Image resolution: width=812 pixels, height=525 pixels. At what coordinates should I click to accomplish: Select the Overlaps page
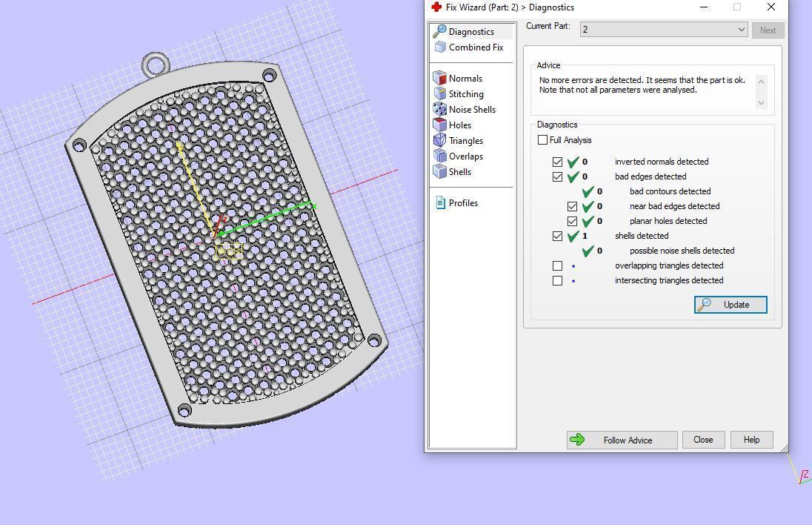[465, 156]
